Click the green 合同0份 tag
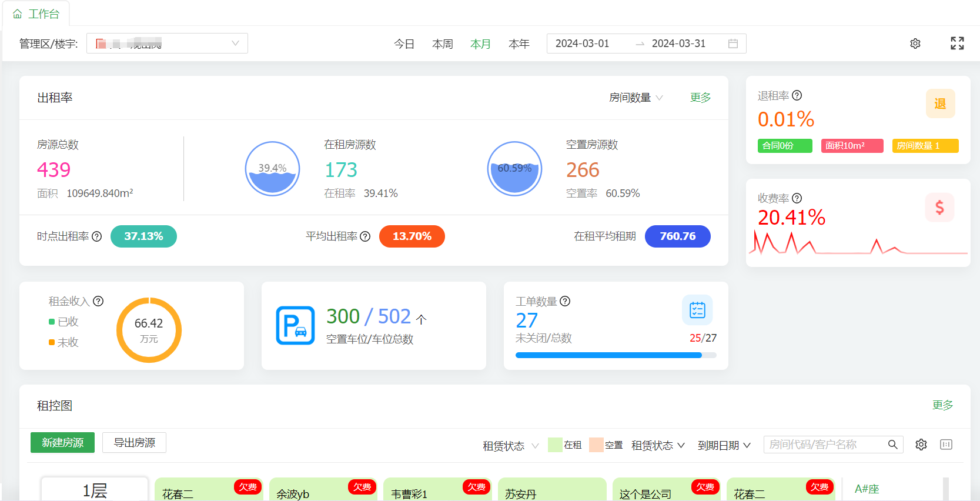Image resolution: width=980 pixels, height=501 pixels. tap(785, 146)
